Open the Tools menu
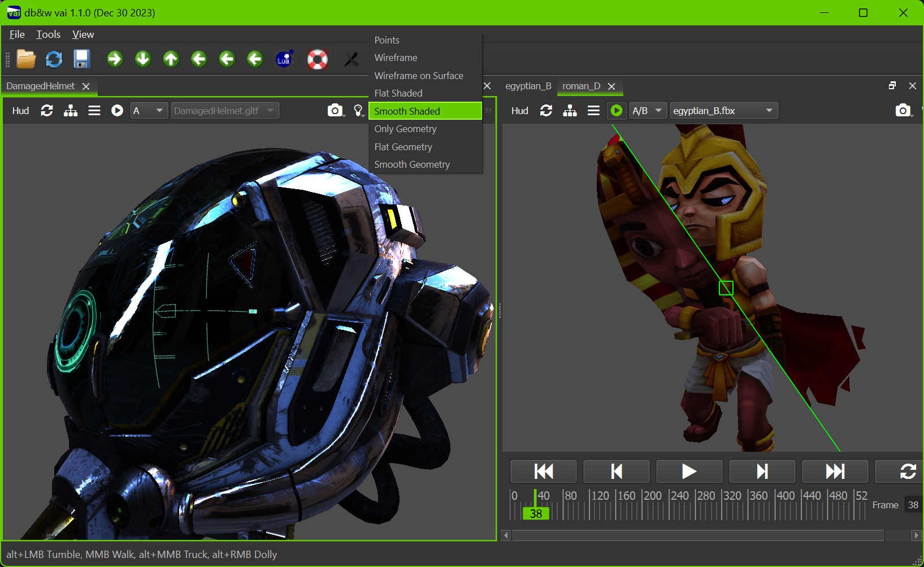This screenshot has height=567, width=924. [49, 34]
